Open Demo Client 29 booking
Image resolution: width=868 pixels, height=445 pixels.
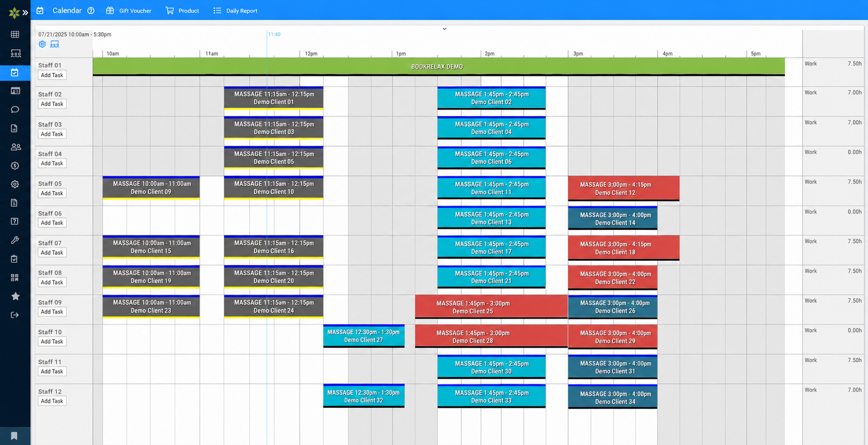tap(613, 337)
